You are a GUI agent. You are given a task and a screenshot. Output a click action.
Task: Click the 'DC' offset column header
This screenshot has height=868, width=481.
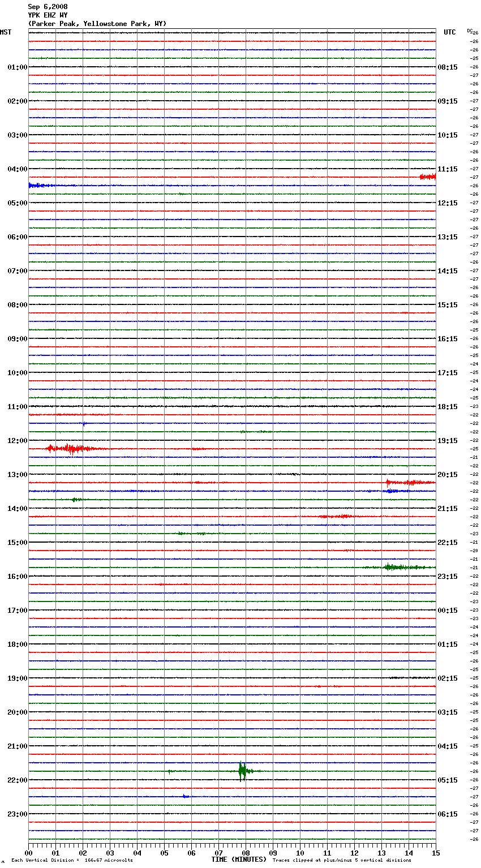[470, 31]
